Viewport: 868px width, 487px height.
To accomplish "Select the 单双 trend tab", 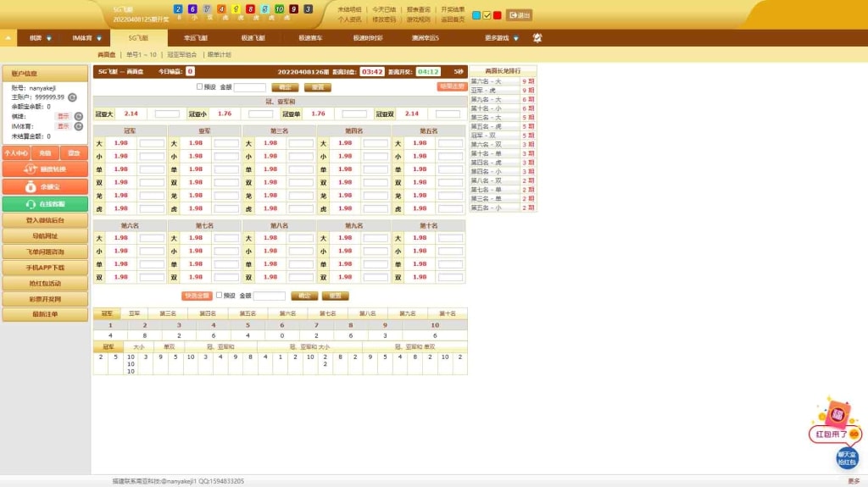I will click(169, 346).
